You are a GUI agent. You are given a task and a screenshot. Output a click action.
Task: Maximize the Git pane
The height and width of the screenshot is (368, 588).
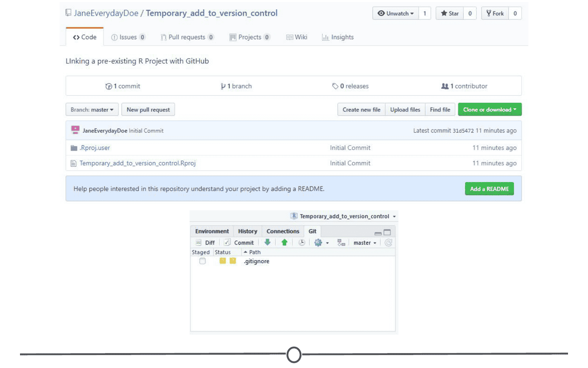387,232
